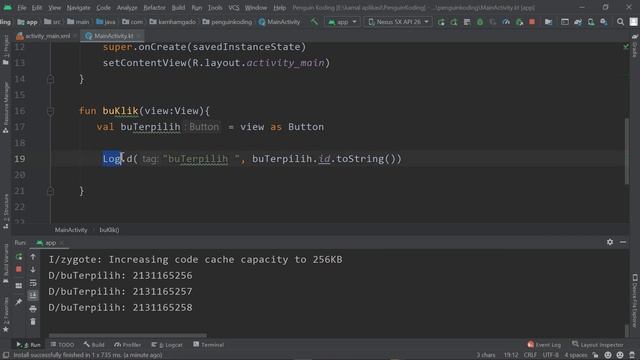Open the Refactor menu
The width and height of the screenshot is (640, 360).
tap(154, 8)
